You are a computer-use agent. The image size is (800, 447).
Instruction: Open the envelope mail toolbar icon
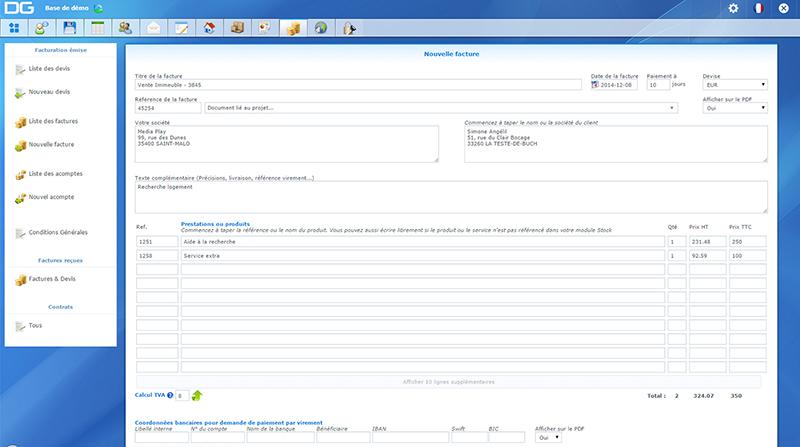153,28
